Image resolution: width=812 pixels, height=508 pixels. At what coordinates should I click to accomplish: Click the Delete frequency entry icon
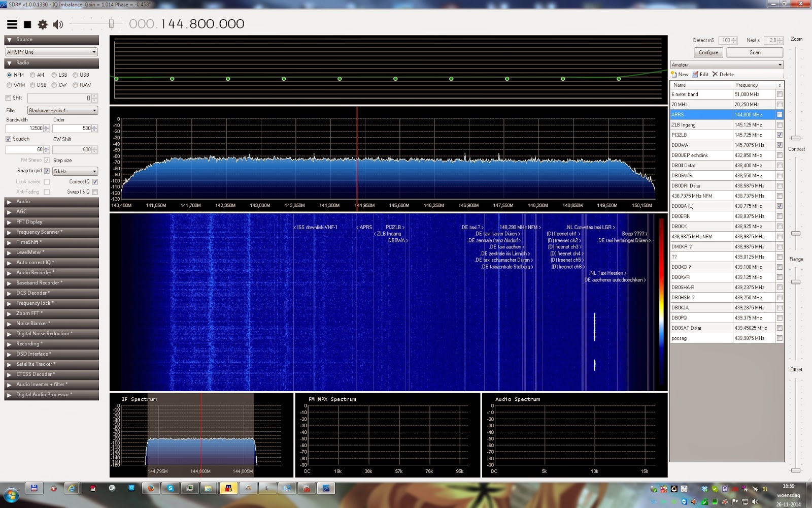click(715, 74)
